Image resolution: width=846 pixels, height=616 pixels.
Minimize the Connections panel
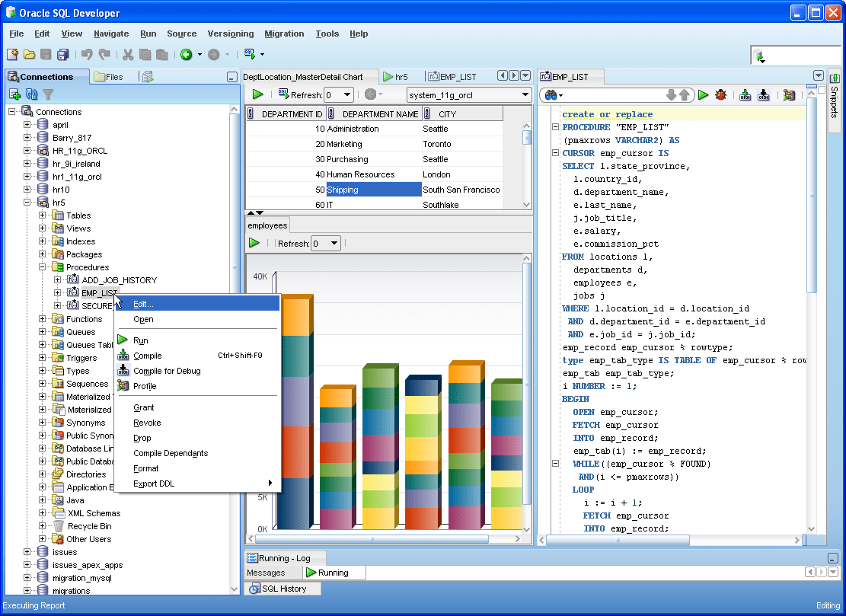(x=232, y=77)
